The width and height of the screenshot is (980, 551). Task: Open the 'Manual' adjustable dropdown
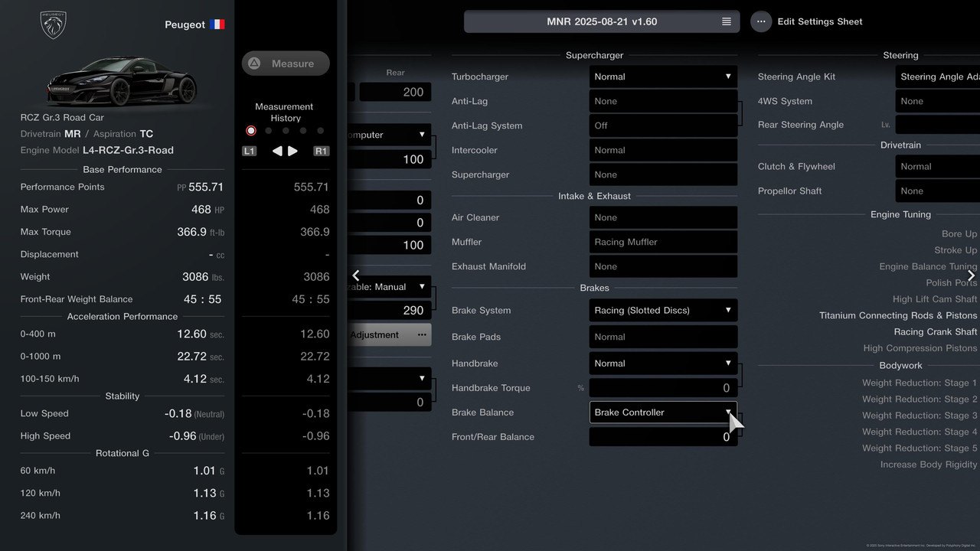389,287
